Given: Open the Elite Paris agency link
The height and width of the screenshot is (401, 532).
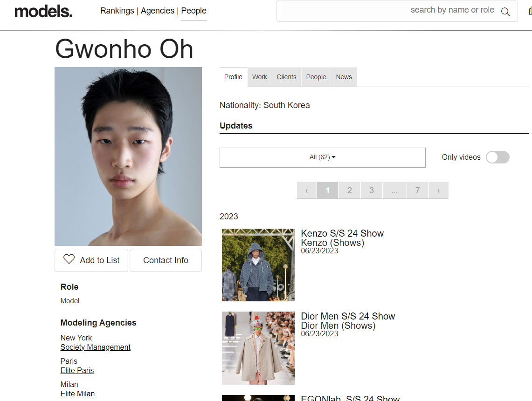Looking at the screenshot, I should coord(77,371).
